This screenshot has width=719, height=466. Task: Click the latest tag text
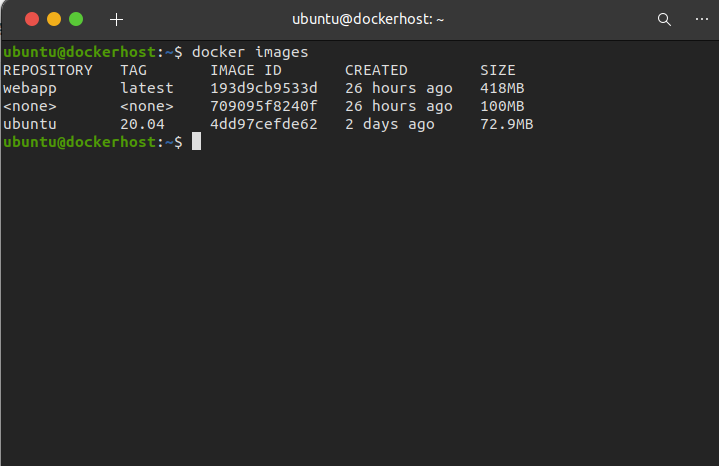[x=147, y=88]
